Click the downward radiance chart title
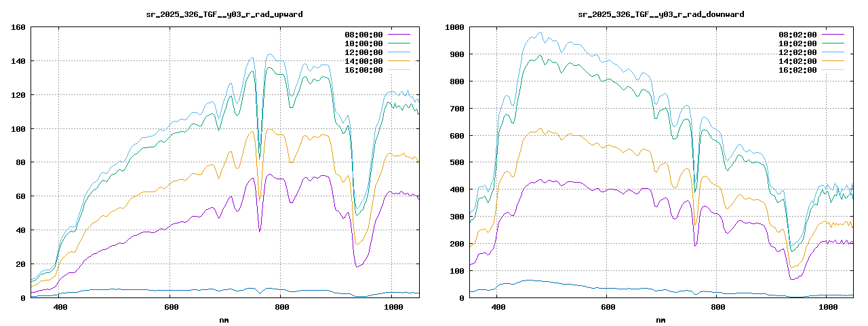 (660, 14)
